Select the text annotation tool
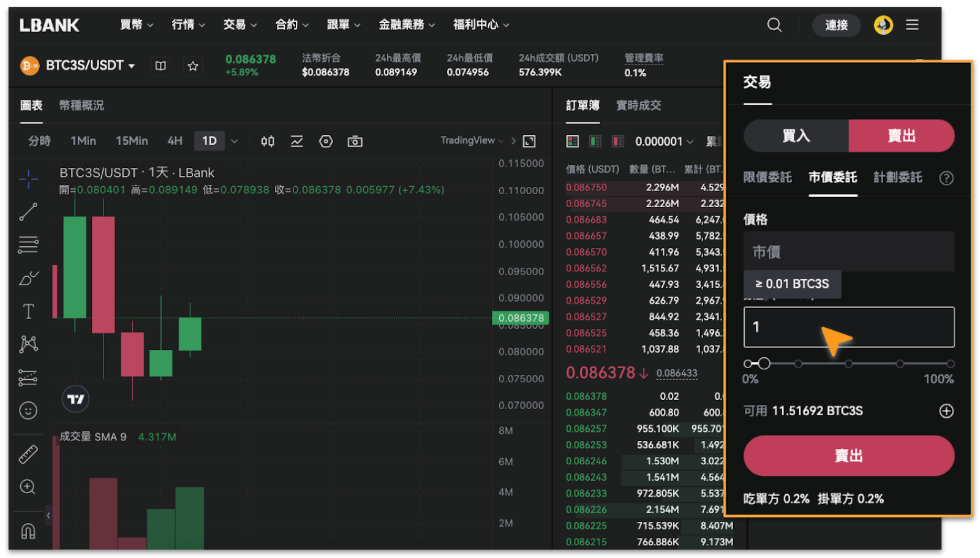 [28, 311]
